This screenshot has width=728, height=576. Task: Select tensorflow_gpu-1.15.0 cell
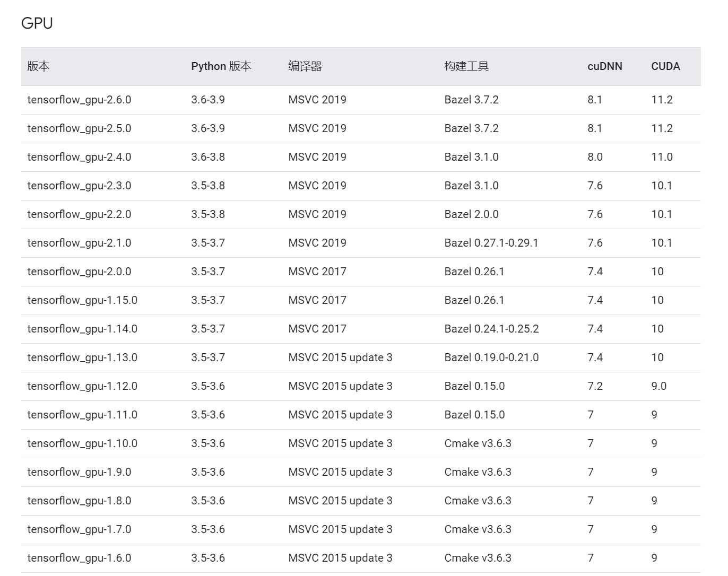(82, 300)
